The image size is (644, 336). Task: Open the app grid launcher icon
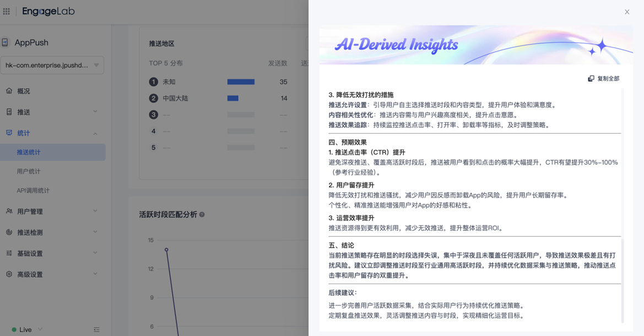click(x=7, y=11)
